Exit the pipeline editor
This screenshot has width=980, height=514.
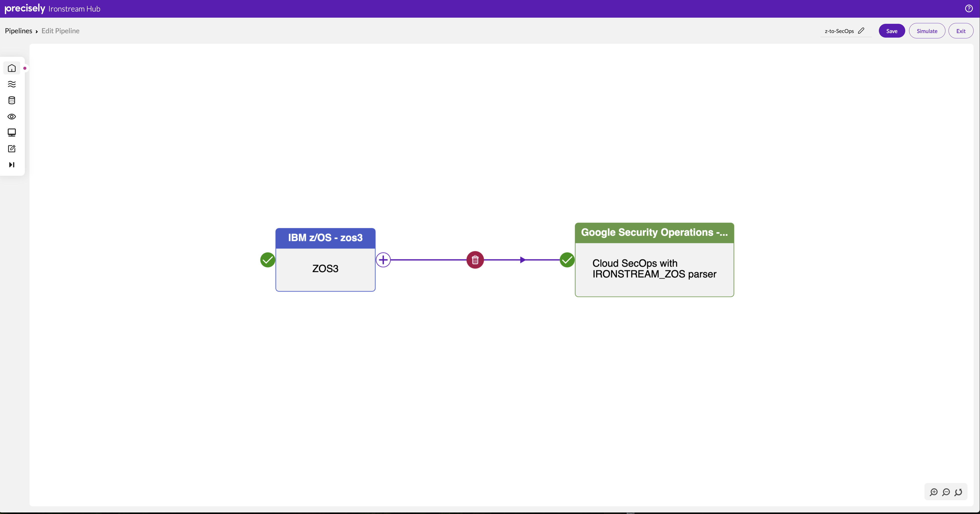coord(961,31)
